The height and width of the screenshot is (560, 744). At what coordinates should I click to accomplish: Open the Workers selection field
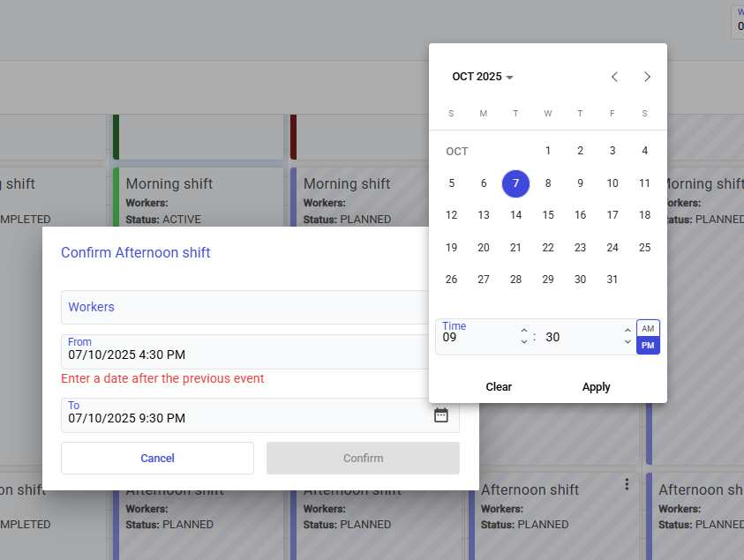247,307
